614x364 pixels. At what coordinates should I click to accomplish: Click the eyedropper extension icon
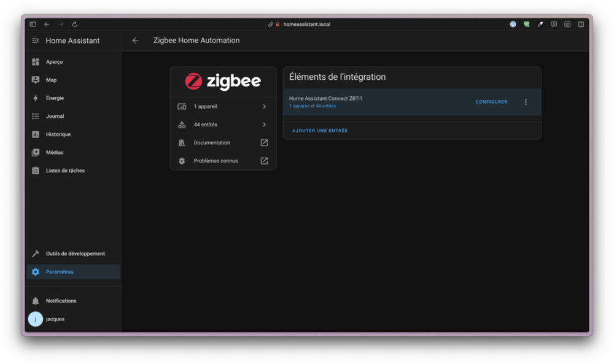pyautogui.click(x=540, y=25)
